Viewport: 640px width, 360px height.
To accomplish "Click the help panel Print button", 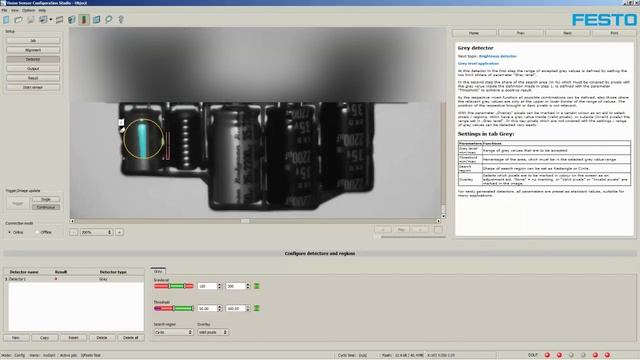I will 614,33.
